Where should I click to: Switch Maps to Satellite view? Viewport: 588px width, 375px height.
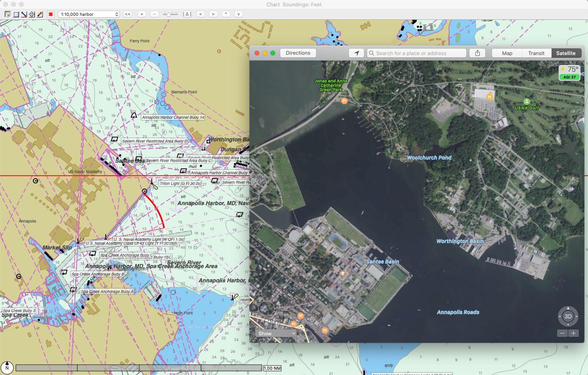pyautogui.click(x=565, y=53)
